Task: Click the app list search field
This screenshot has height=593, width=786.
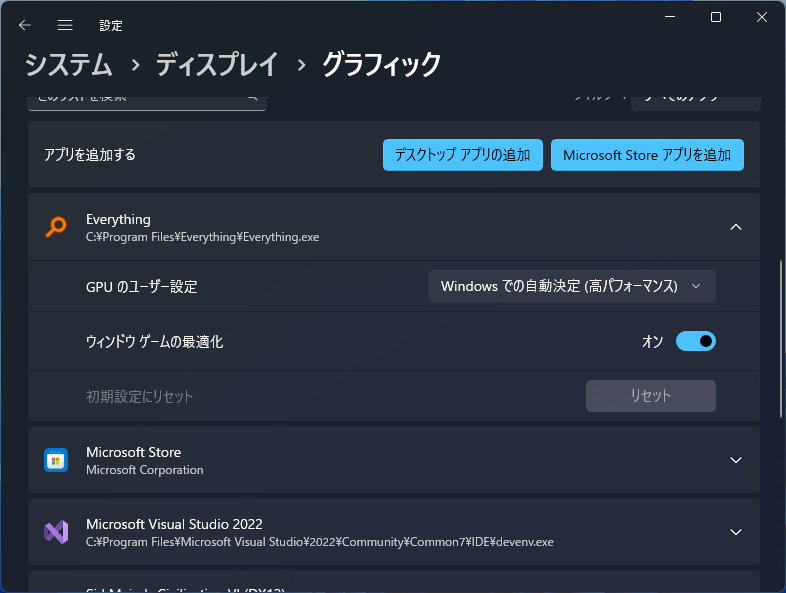Action: (x=146, y=102)
